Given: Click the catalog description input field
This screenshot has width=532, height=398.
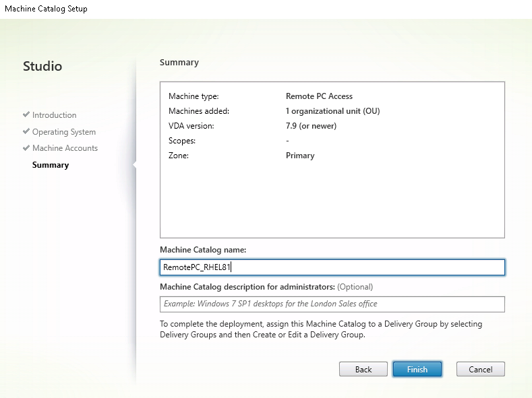Looking at the screenshot, I should click(332, 304).
